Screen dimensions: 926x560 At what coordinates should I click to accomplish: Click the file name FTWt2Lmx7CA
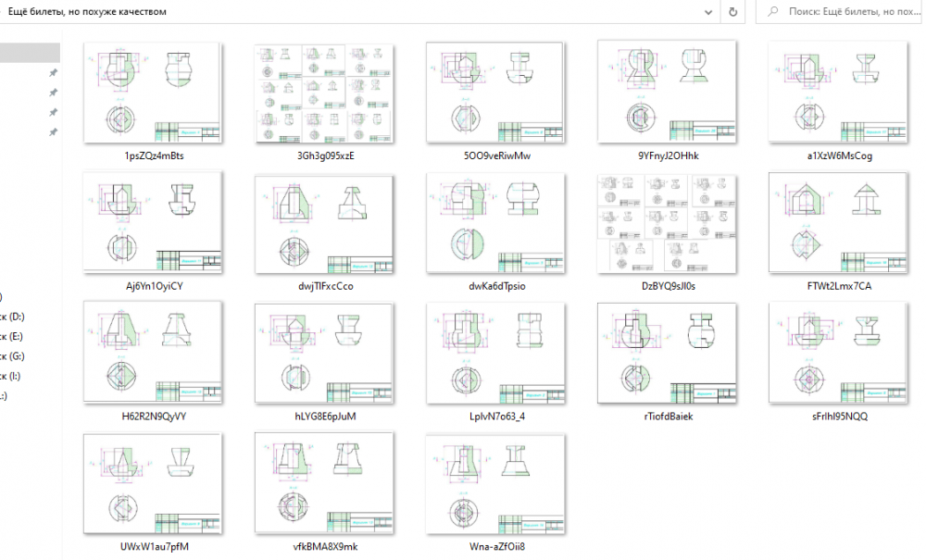[839, 286]
